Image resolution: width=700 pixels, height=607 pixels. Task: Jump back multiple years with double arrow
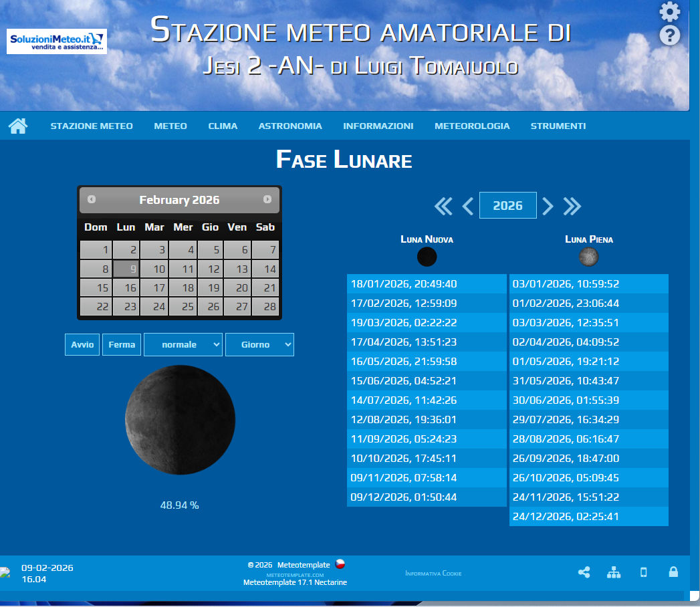[x=443, y=206]
